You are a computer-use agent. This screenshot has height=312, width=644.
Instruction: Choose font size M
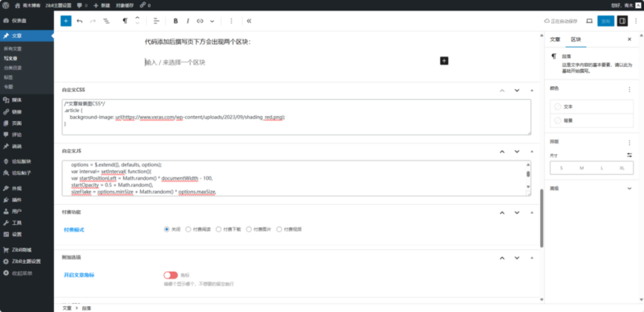coord(581,168)
